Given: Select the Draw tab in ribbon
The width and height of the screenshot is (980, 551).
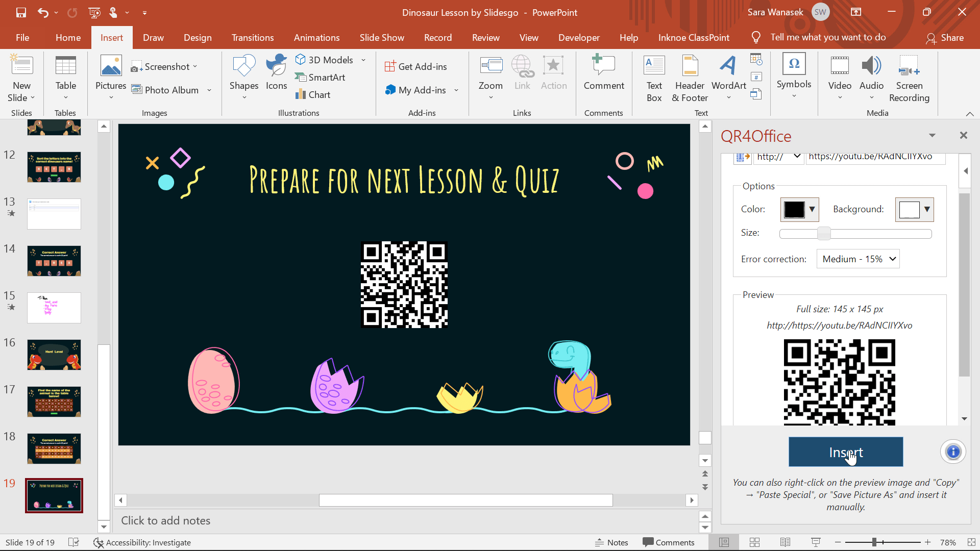Looking at the screenshot, I should click(154, 37).
